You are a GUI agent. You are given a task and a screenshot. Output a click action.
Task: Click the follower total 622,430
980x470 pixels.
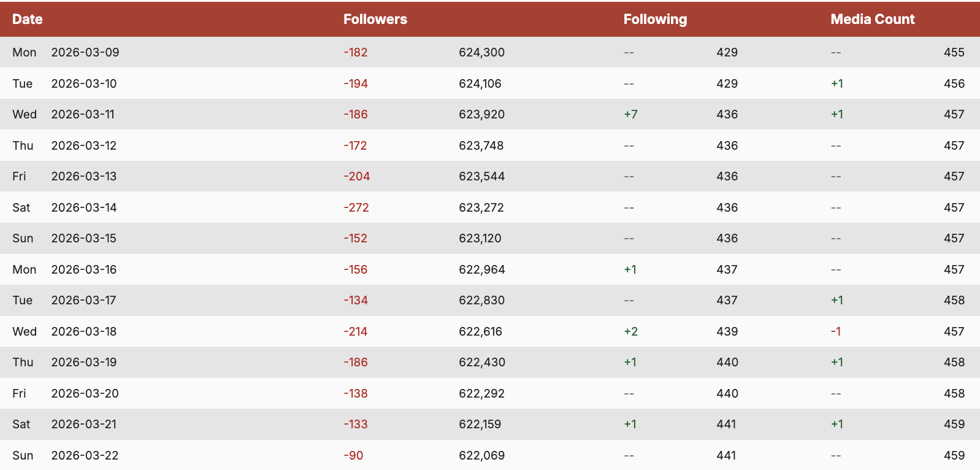(x=482, y=362)
